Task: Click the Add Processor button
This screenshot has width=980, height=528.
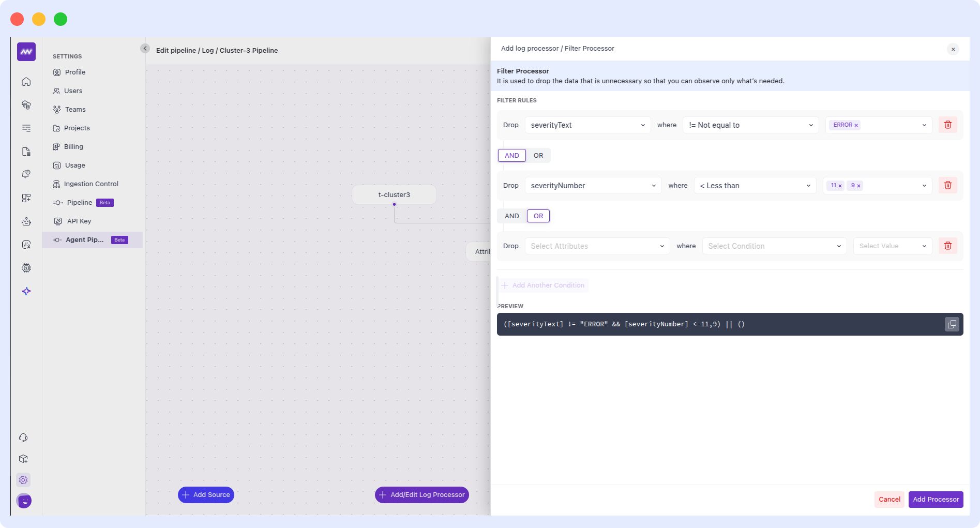Action: 936,499
